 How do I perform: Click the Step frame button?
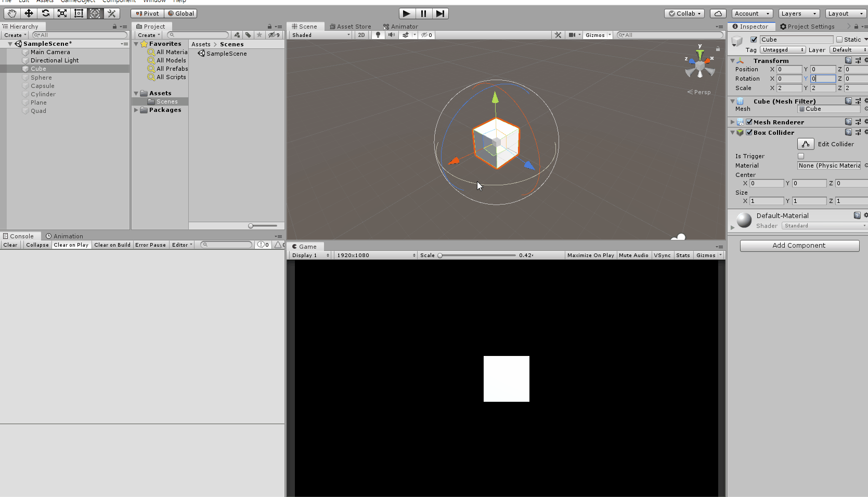click(440, 14)
